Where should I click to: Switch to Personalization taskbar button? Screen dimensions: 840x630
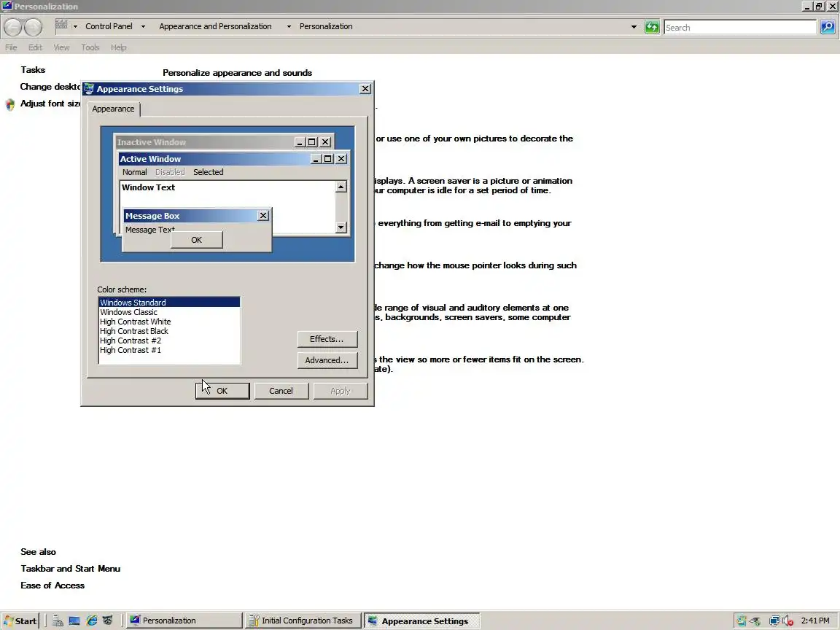point(184,621)
